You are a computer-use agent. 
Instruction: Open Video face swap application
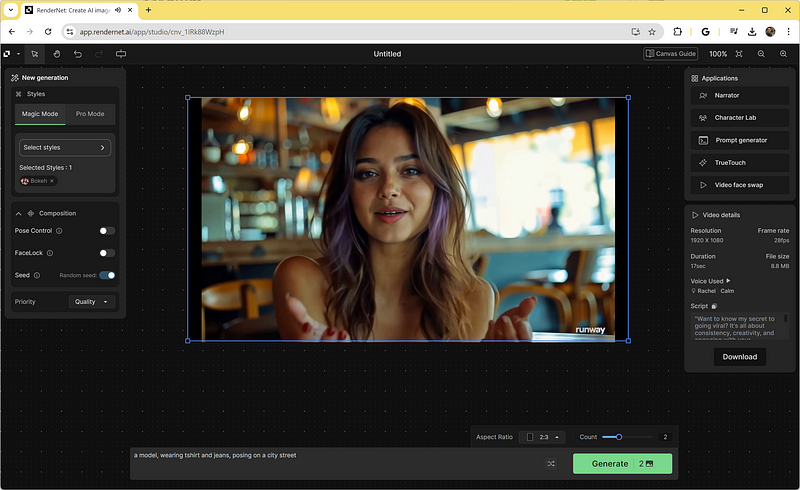point(740,185)
